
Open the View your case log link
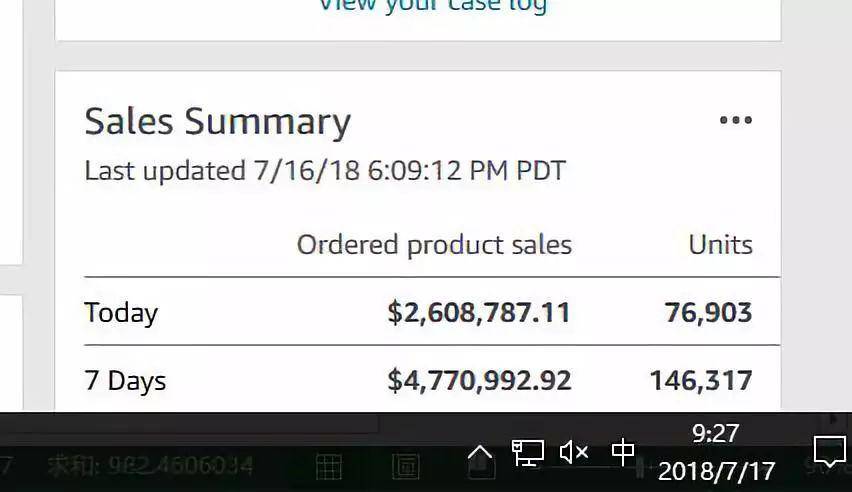point(433,5)
